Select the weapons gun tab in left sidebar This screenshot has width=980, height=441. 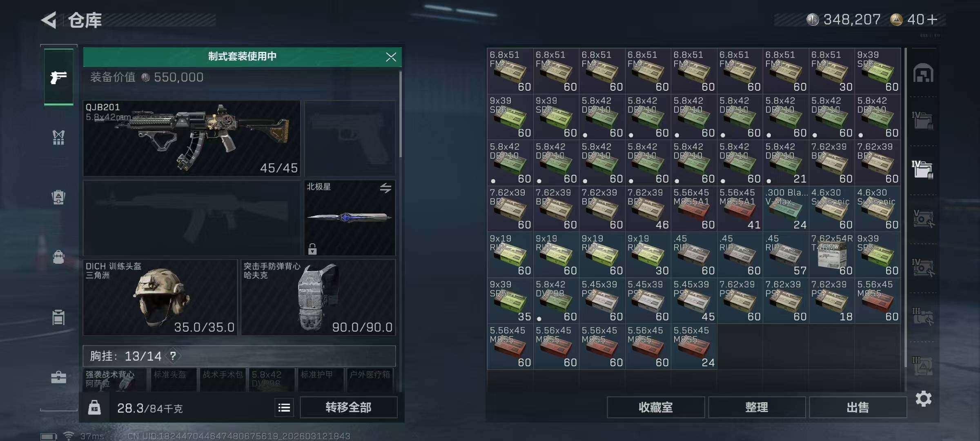tap(59, 77)
